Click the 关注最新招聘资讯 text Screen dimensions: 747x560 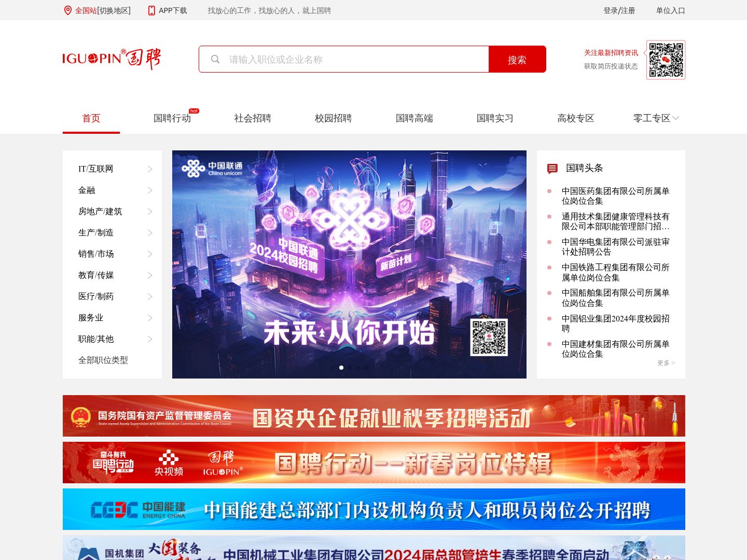(x=611, y=53)
